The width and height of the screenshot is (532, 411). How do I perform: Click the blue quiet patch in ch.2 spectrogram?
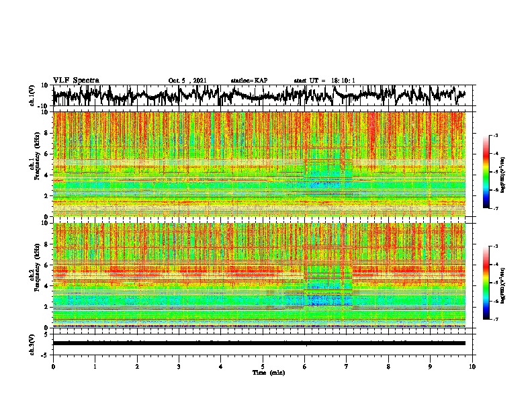coord(327,300)
